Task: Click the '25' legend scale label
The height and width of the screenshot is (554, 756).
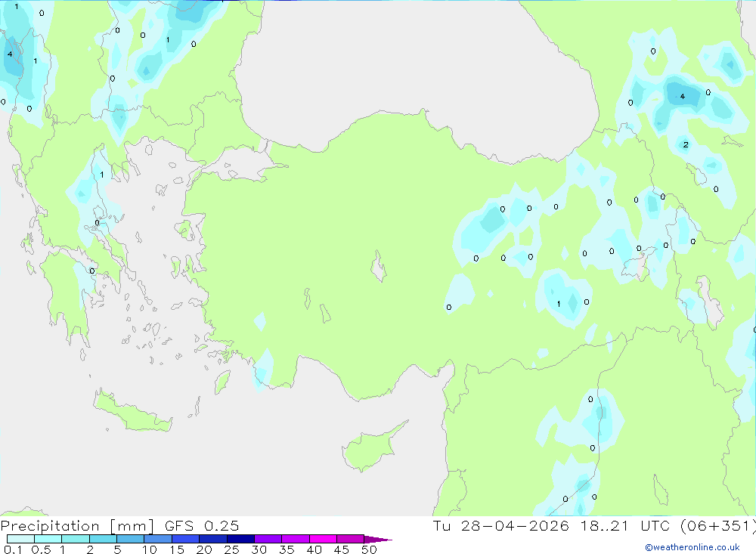Action: [232, 549]
